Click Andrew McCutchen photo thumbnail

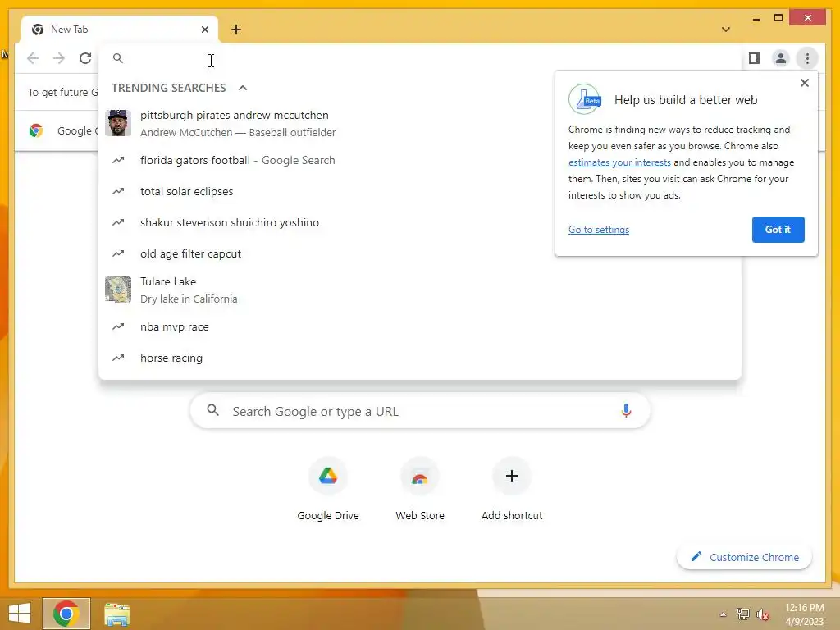click(118, 123)
